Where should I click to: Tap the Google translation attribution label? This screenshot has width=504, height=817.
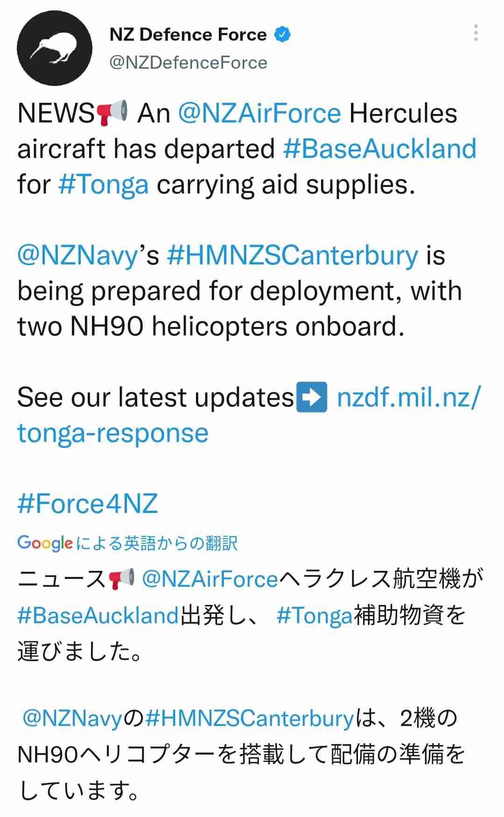[x=127, y=543]
